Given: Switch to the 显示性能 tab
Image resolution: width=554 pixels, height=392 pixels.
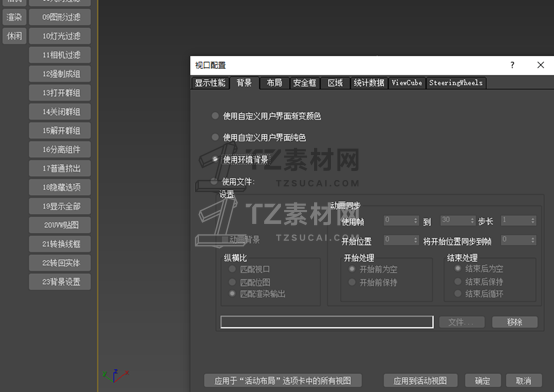Looking at the screenshot, I should click(210, 83).
